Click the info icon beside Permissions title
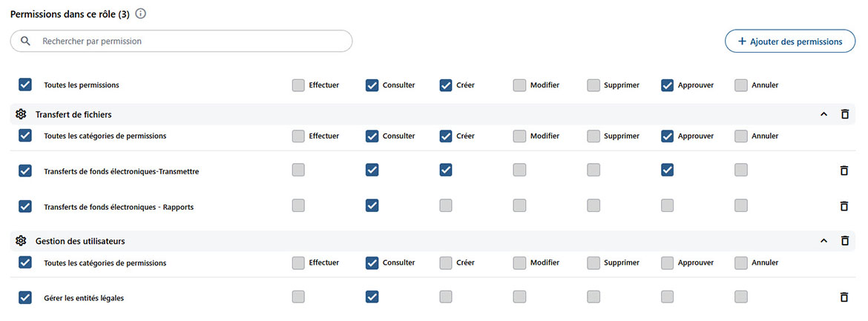Image resolution: width=868 pixels, height=321 pixels. 141,14
